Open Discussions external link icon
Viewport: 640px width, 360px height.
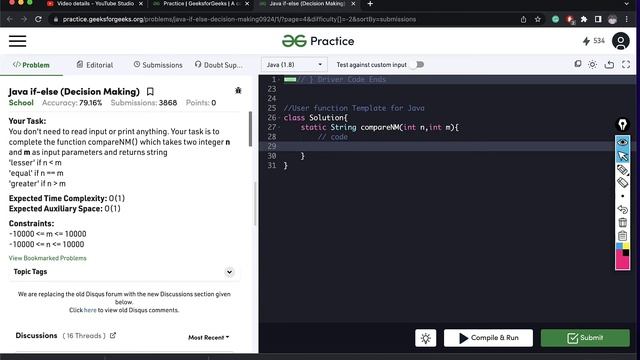click(113, 336)
